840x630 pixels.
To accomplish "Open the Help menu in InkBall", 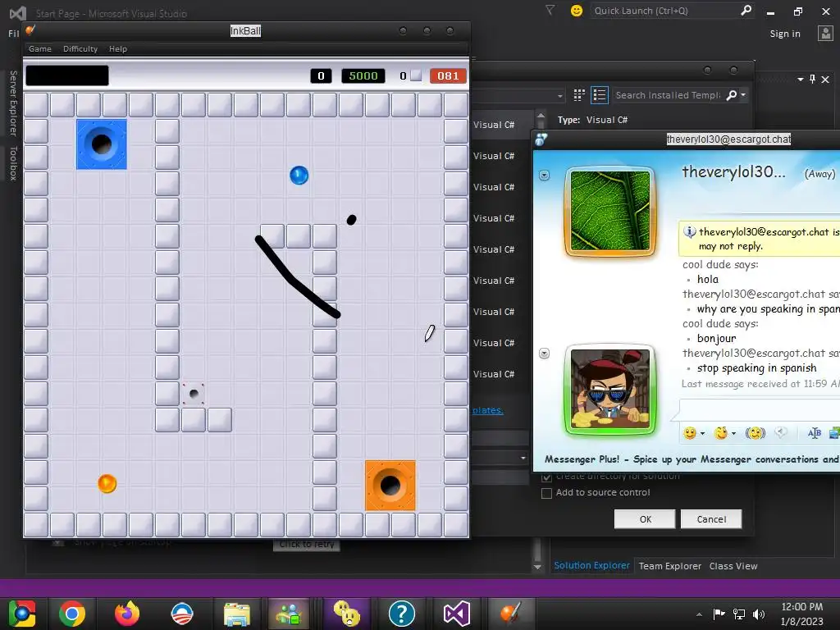I will pos(118,48).
